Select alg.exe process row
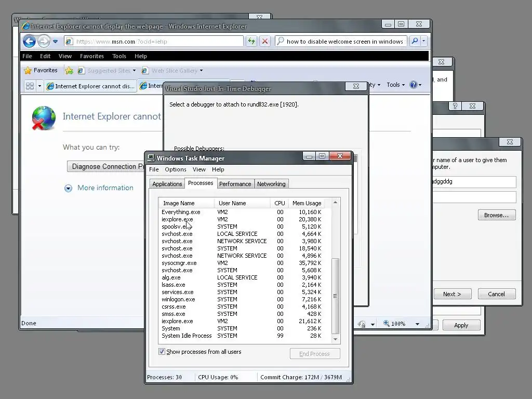532x399 pixels. pos(242,277)
